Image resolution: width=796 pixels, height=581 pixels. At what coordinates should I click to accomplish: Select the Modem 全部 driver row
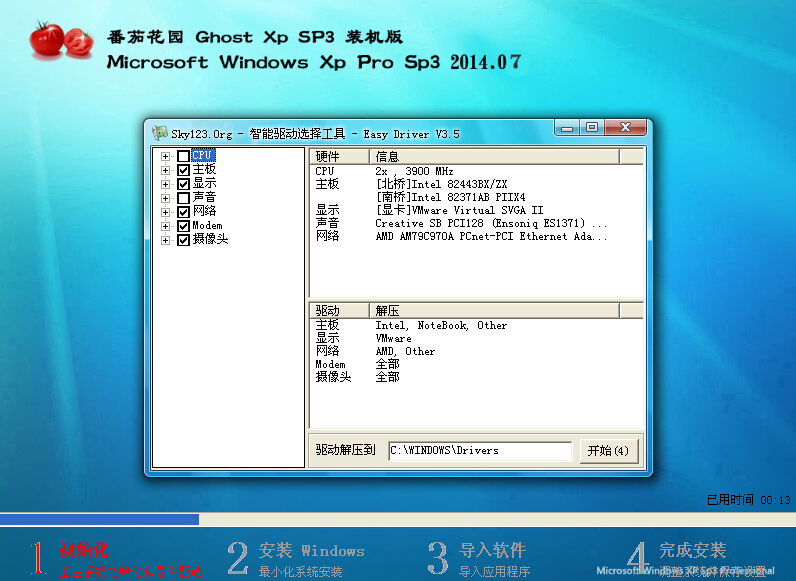click(476, 364)
